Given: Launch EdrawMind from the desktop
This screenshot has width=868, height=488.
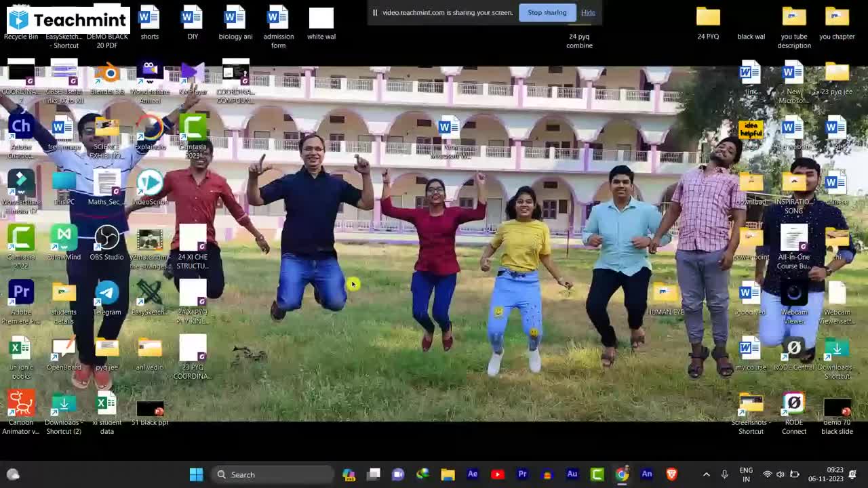Looking at the screenshot, I should [64, 239].
